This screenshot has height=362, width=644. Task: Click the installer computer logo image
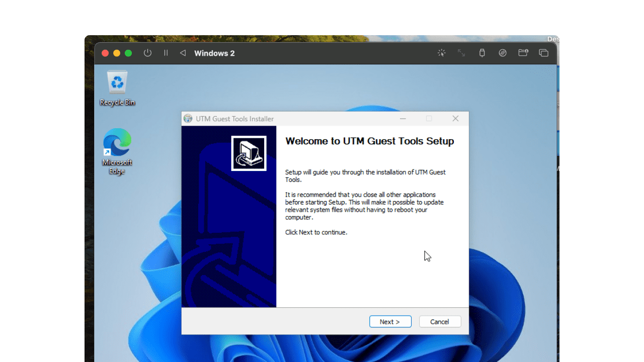coord(249,153)
